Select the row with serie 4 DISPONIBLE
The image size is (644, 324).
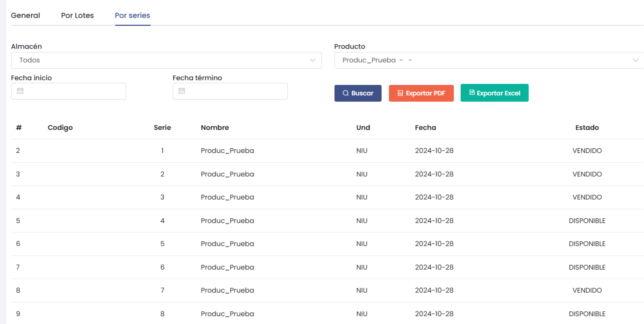(325, 221)
